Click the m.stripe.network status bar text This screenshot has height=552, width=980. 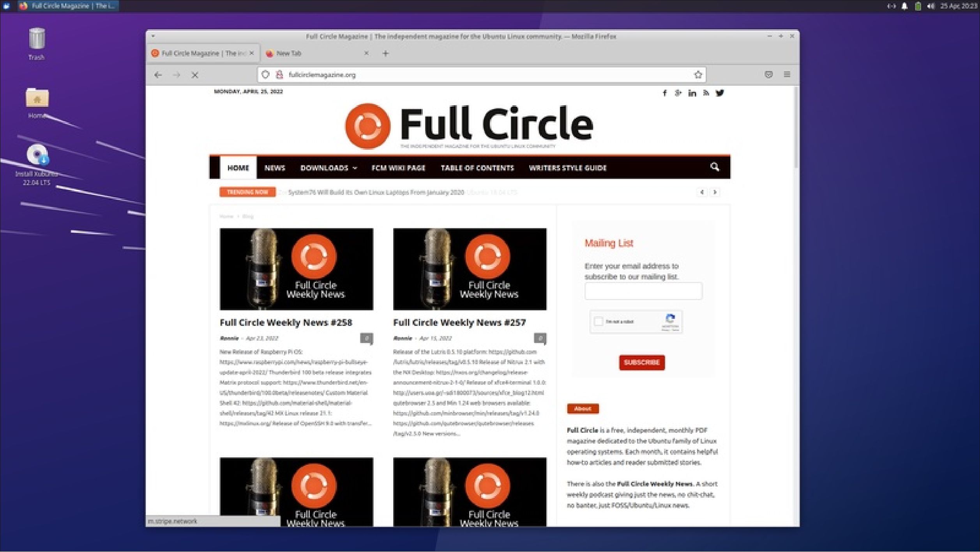pyautogui.click(x=172, y=521)
